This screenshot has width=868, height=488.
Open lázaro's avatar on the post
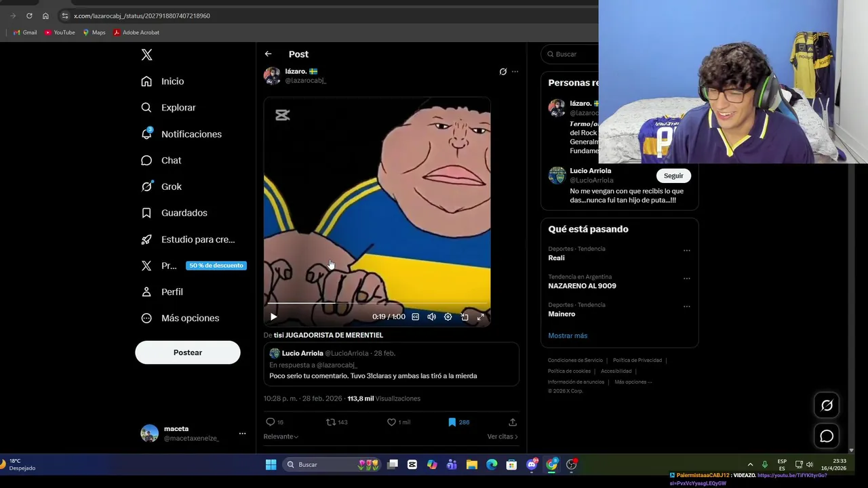(x=272, y=76)
